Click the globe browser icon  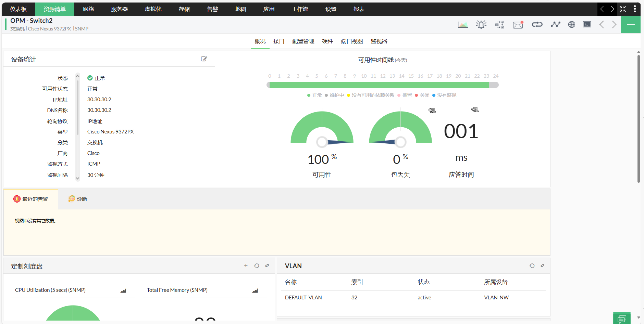[571, 25]
